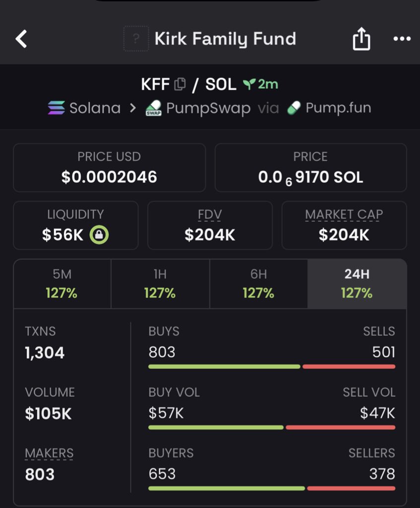The height and width of the screenshot is (508, 420).
Task: Switch to the 6H timeframe tab
Action: (259, 284)
